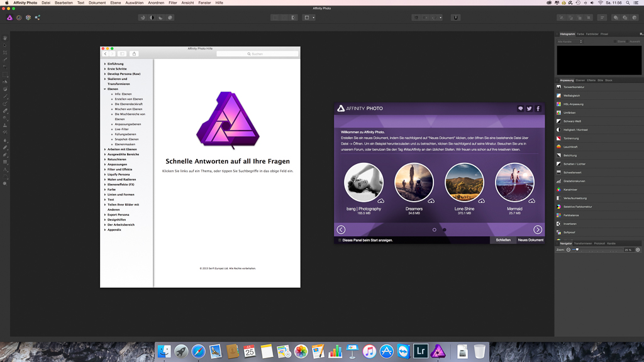
Task: Click the share icon in Hilfe window
Action: point(134,54)
